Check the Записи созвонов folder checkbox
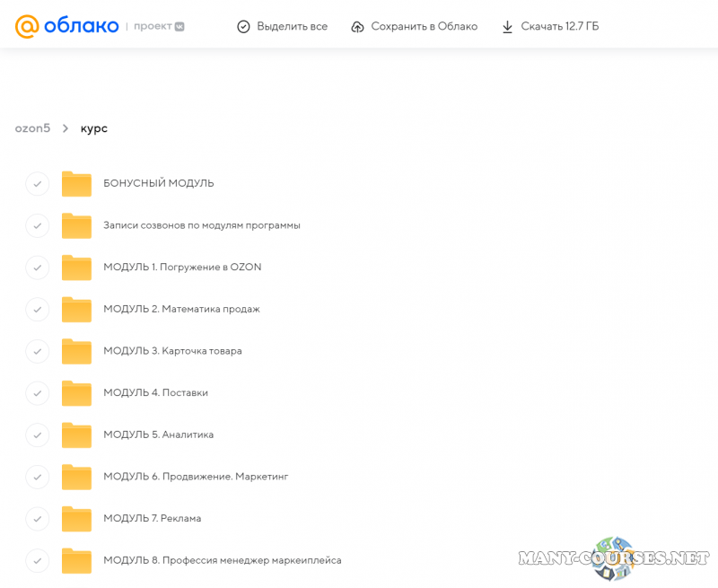The width and height of the screenshot is (718, 588). coord(37,225)
